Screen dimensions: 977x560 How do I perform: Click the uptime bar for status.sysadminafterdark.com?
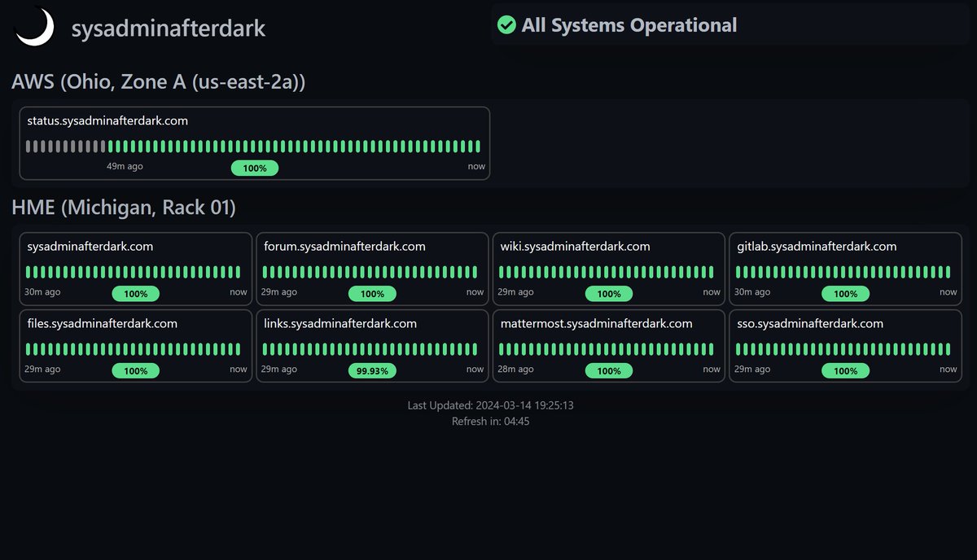tap(253, 147)
